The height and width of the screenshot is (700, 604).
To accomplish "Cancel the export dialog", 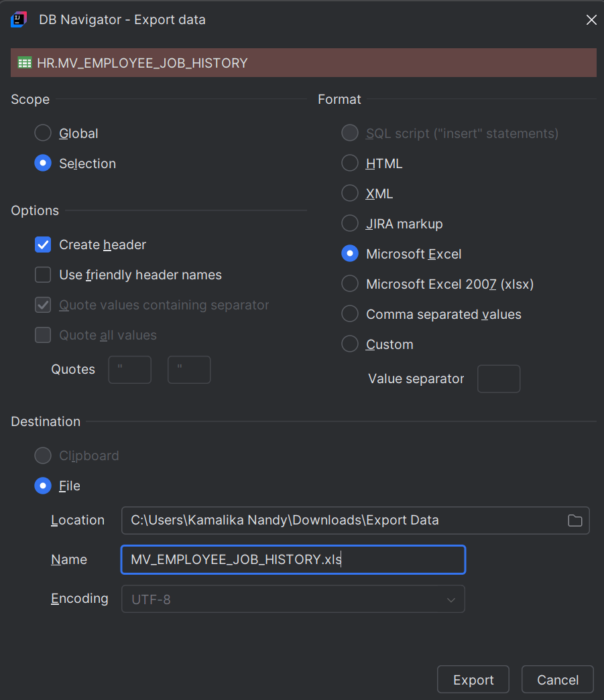I will (557, 679).
